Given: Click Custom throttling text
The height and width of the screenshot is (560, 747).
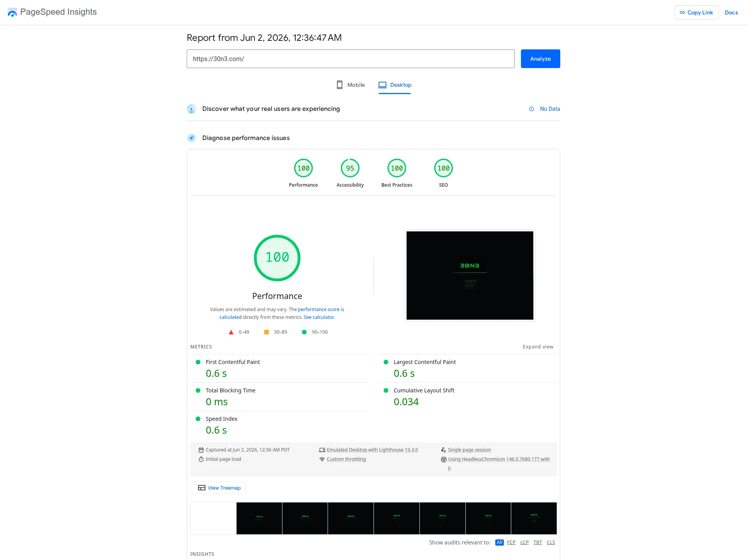Looking at the screenshot, I should click(346, 459).
